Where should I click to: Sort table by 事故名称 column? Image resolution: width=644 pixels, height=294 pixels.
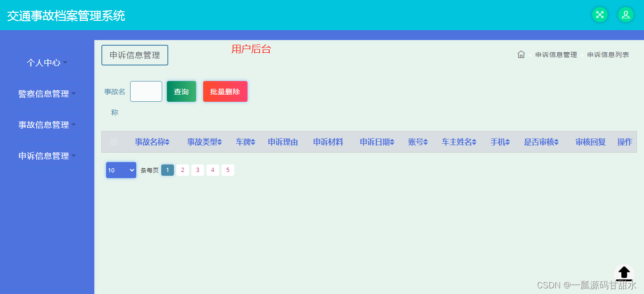[x=152, y=142]
